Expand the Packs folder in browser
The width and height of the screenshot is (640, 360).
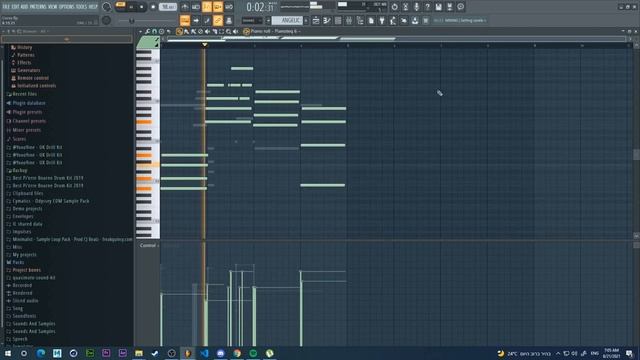coord(18,262)
